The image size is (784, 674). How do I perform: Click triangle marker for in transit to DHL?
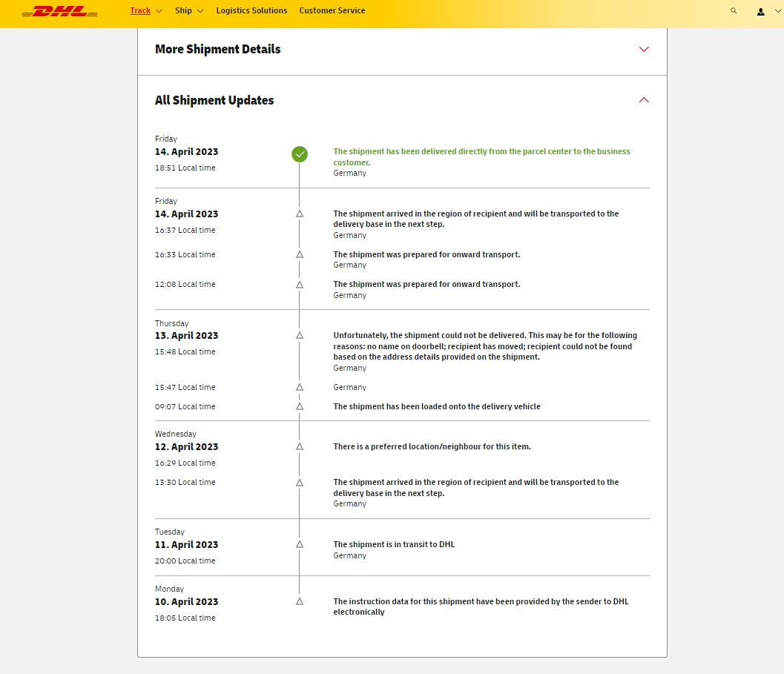click(300, 544)
